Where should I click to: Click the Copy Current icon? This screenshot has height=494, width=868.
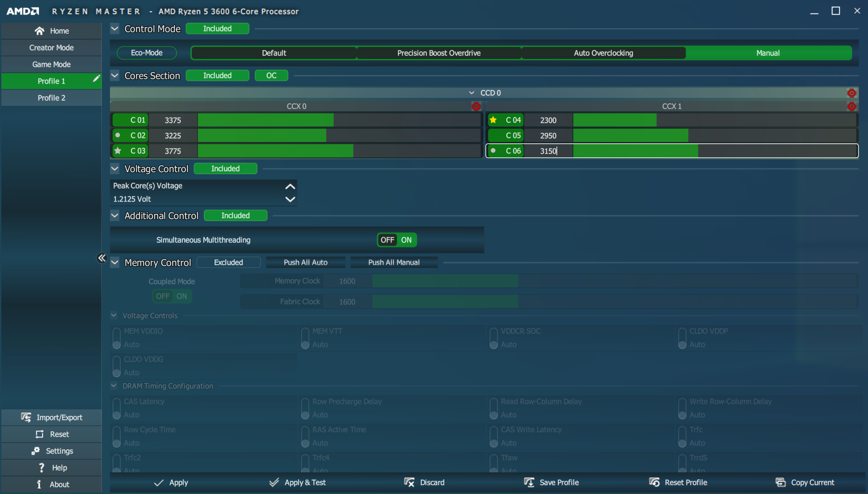[x=780, y=482]
